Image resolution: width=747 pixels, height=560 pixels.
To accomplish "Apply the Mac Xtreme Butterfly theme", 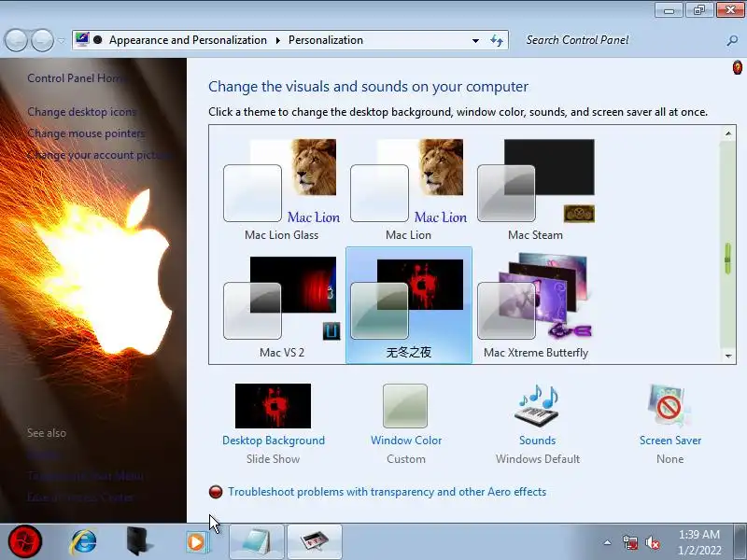I will pos(535,306).
